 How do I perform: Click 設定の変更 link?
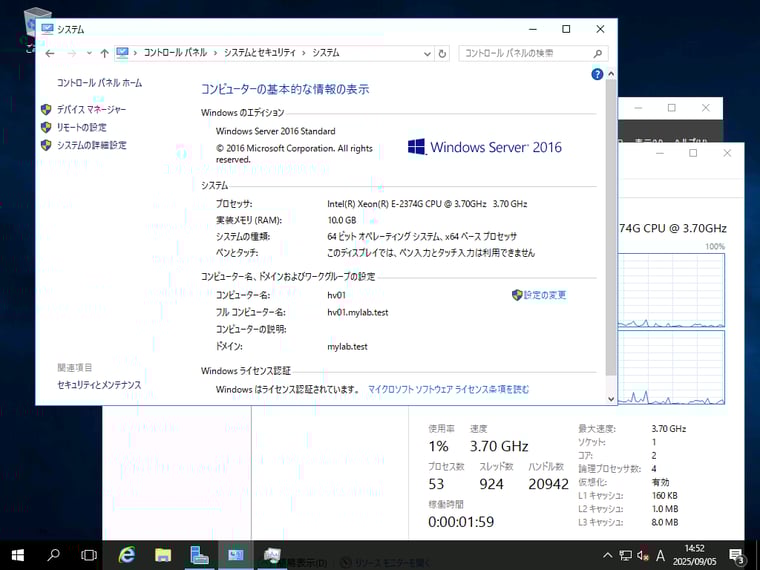click(x=545, y=295)
